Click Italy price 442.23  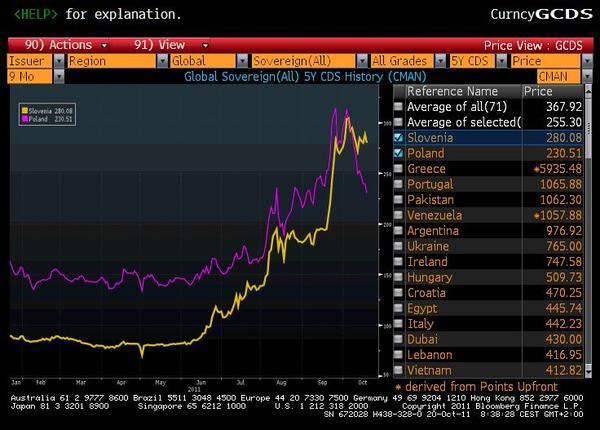tap(564, 324)
